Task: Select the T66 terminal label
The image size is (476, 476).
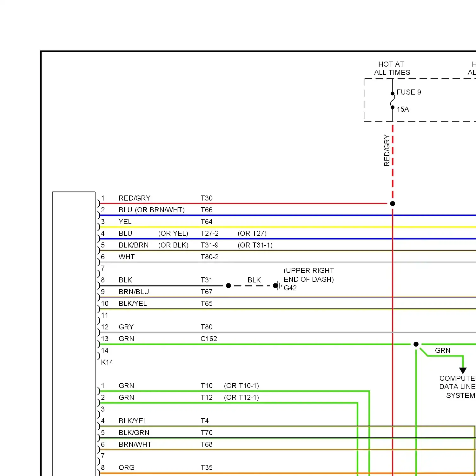Action: (206, 210)
